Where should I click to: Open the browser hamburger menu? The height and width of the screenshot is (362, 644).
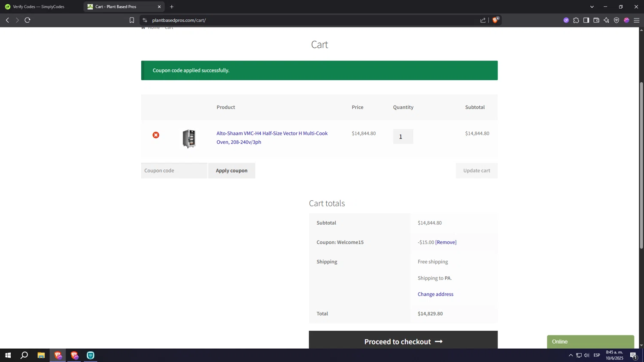(x=637, y=20)
